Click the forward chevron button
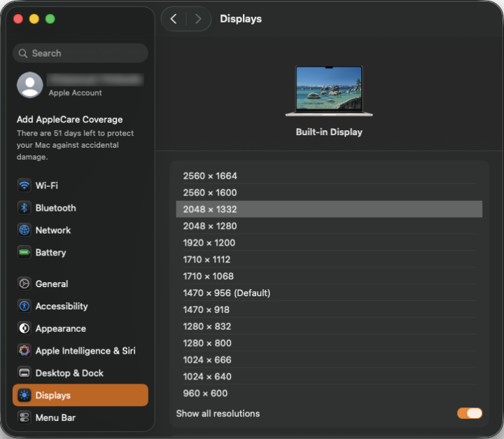Image resolution: width=504 pixels, height=439 pixels. tap(198, 19)
